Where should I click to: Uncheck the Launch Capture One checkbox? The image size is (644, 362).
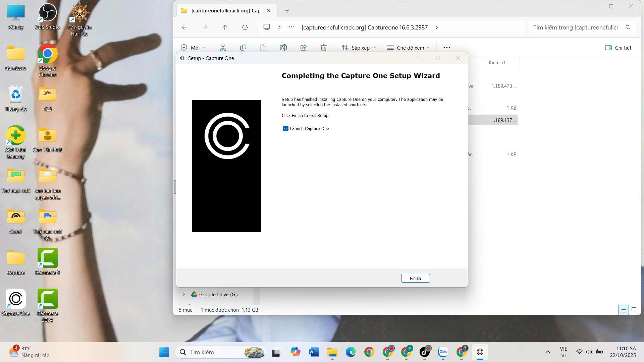tap(286, 128)
